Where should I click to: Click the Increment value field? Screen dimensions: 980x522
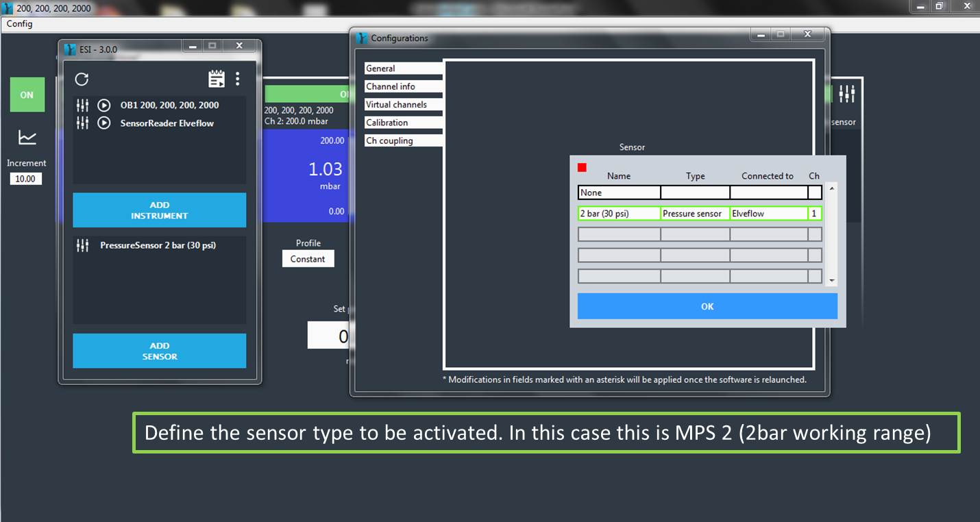[26, 179]
